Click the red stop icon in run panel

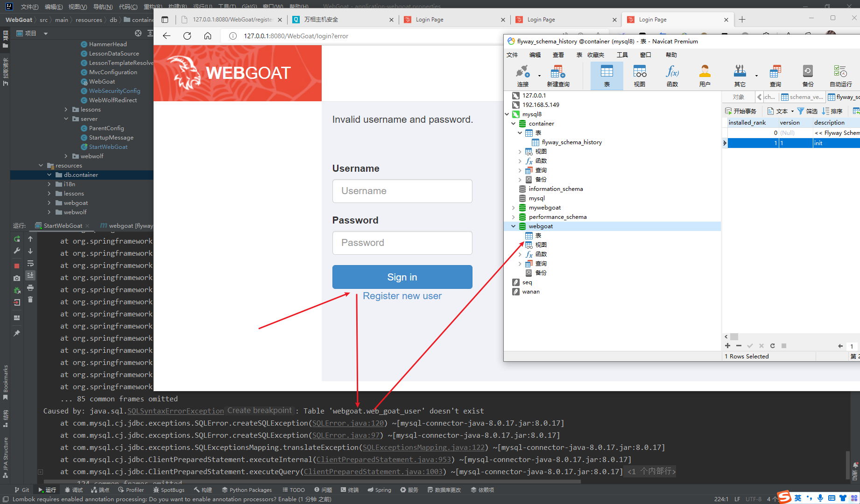click(17, 266)
